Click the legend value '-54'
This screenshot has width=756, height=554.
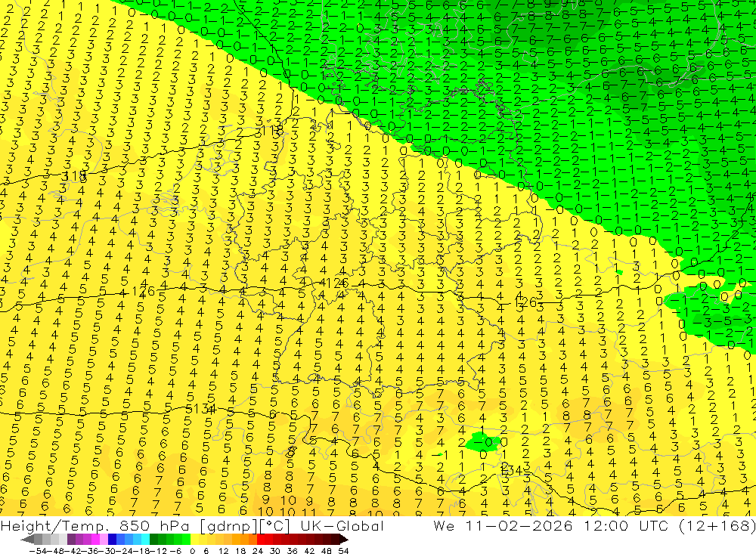pos(38,551)
